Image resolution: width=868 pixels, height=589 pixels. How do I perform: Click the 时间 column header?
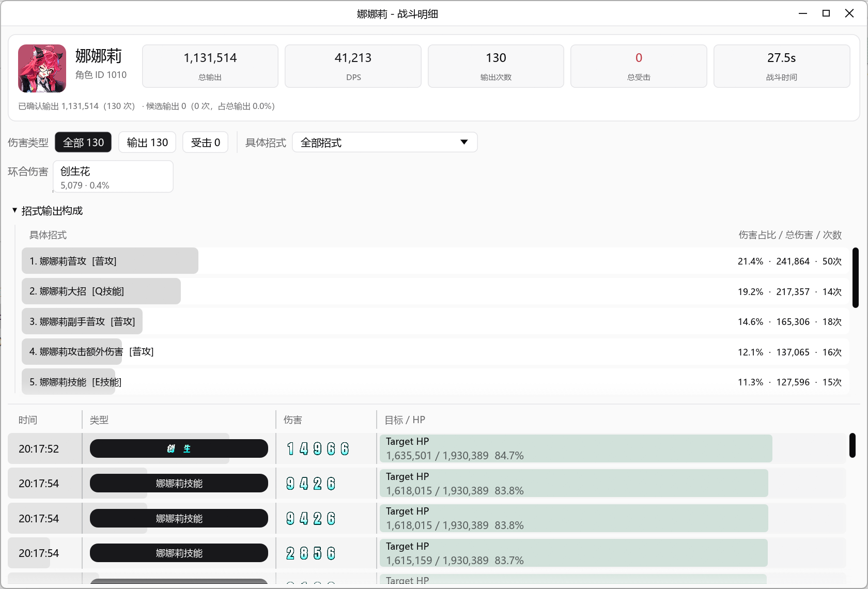pyautogui.click(x=28, y=420)
